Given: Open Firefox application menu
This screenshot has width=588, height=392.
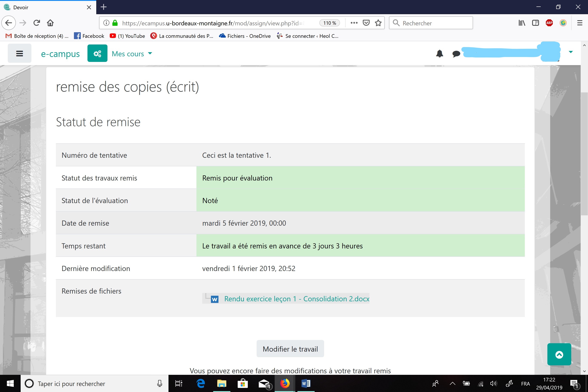Looking at the screenshot, I should 579,23.
